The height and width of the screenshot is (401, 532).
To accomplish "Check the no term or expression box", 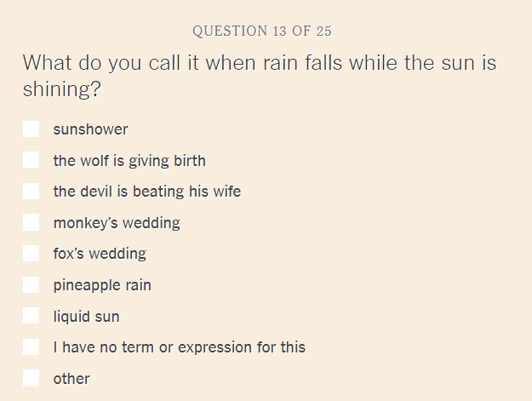I will (x=31, y=347).
